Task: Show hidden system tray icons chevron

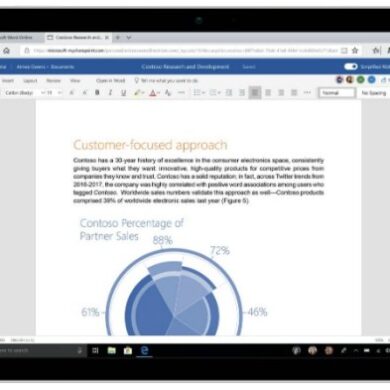Action: [x=356, y=350]
